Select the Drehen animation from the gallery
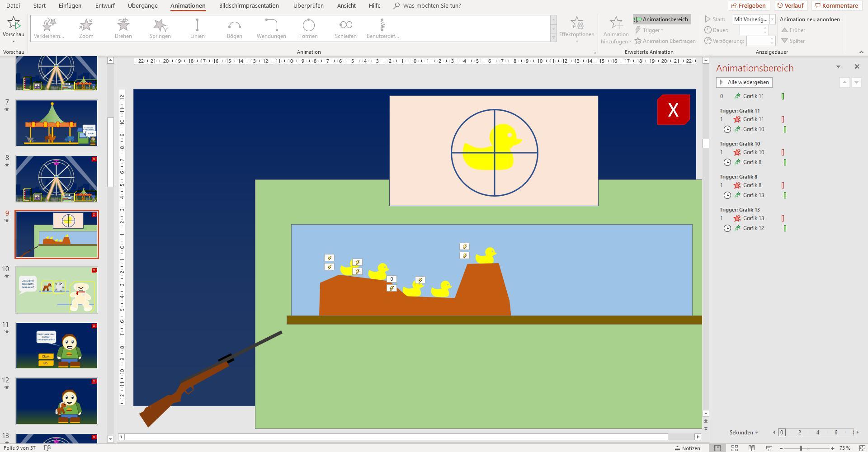This screenshot has height=452, width=868. click(x=123, y=28)
